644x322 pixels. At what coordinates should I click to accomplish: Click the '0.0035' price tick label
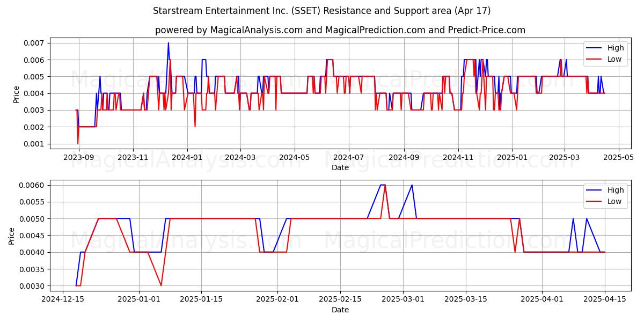pos(33,269)
